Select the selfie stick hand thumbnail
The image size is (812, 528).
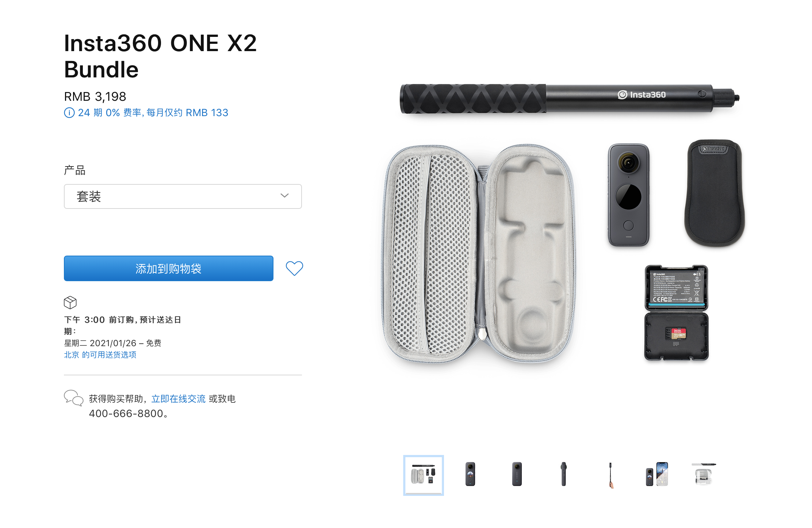click(610, 475)
